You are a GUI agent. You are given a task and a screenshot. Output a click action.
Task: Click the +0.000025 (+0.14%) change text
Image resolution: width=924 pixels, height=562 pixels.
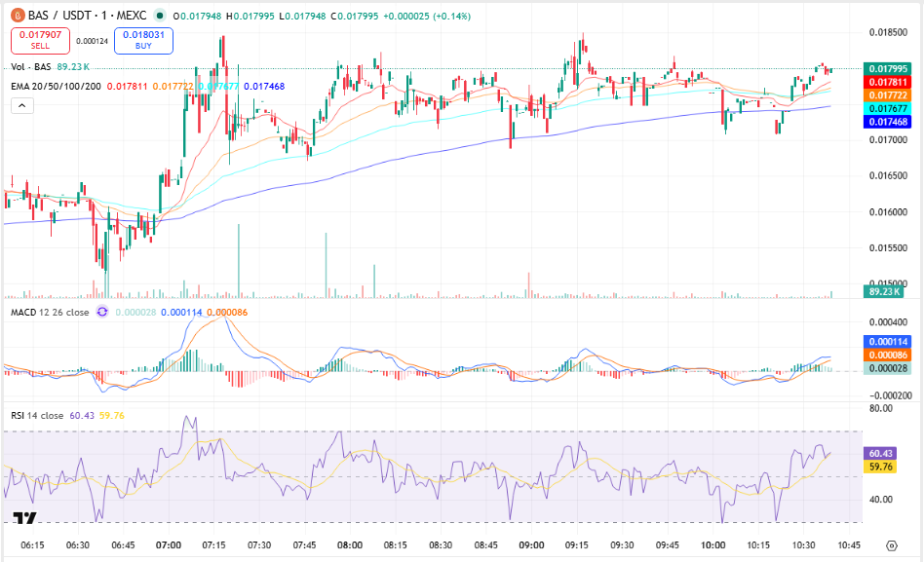coord(427,17)
